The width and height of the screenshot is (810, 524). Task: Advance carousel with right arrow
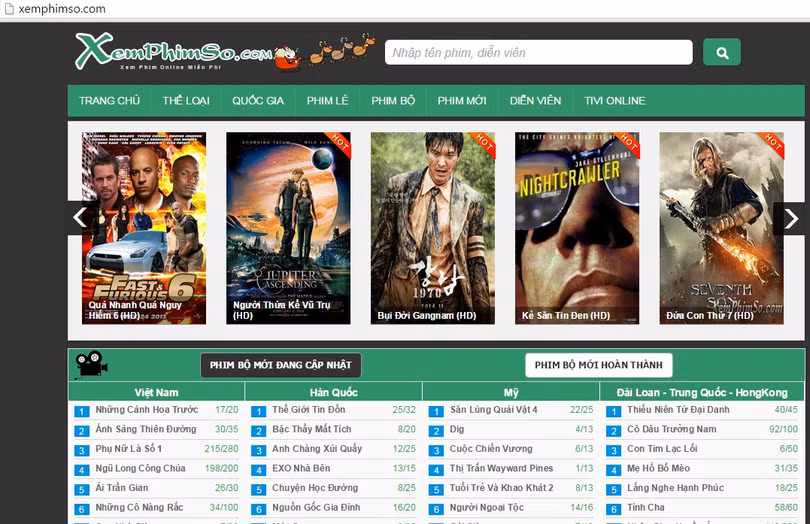click(x=790, y=218)
